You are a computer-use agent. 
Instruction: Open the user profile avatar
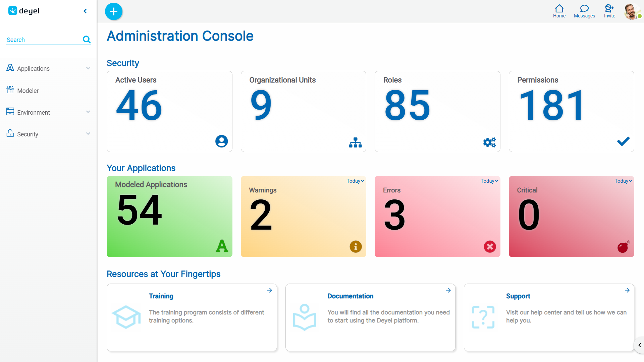pyautogui.click(x=632, y=11)
